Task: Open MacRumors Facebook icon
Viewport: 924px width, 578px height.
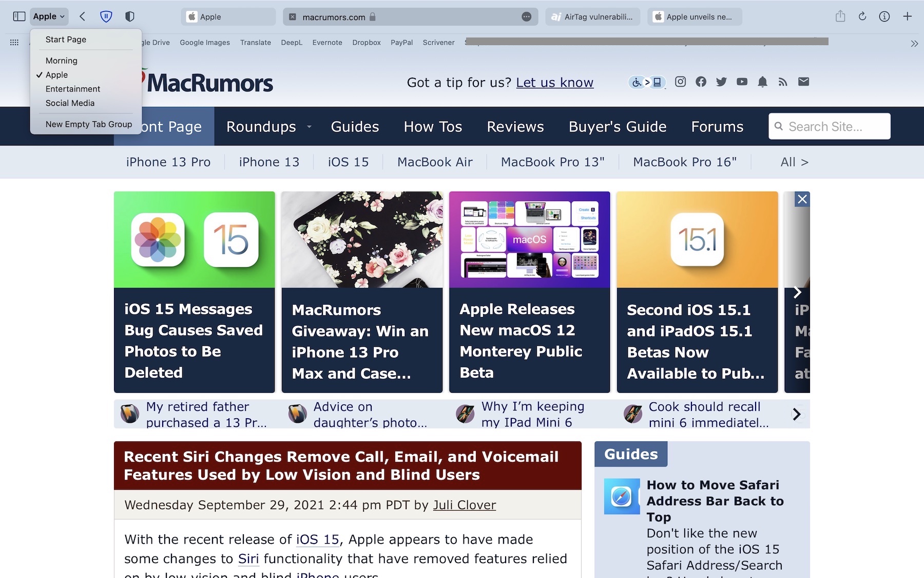Action: [x=701, y=82]
